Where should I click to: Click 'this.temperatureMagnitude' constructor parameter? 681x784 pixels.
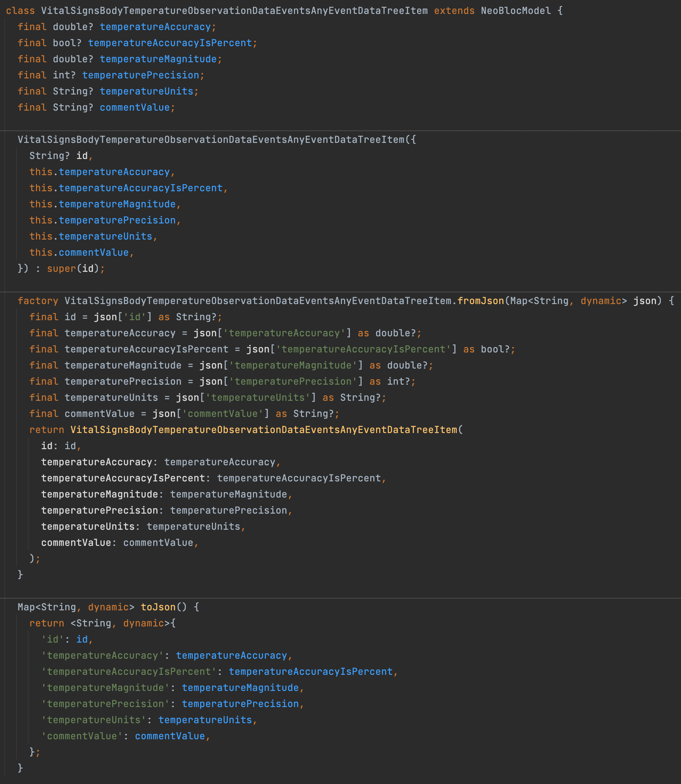pos(103,204)
